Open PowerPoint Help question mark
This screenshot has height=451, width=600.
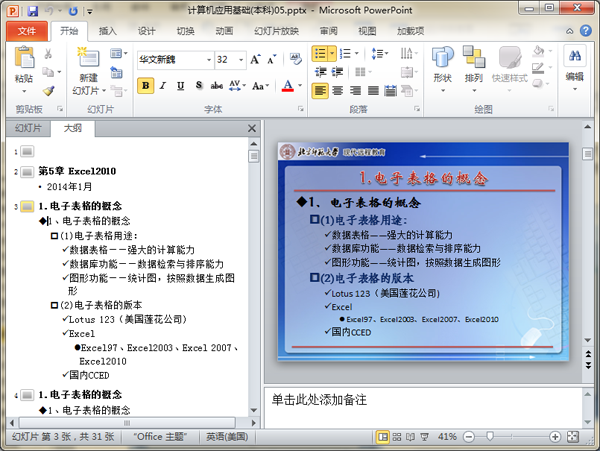coord(585,31)
